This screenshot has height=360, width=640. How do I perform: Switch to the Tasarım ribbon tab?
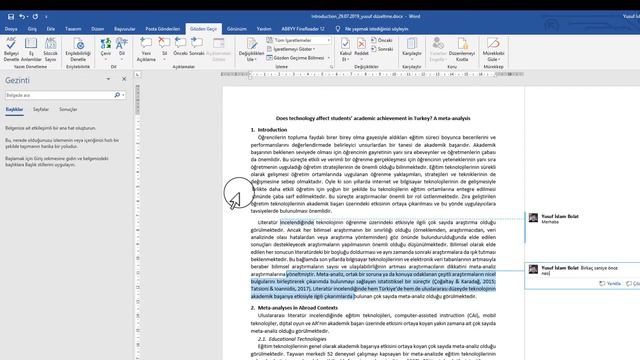tap(73, 29)
